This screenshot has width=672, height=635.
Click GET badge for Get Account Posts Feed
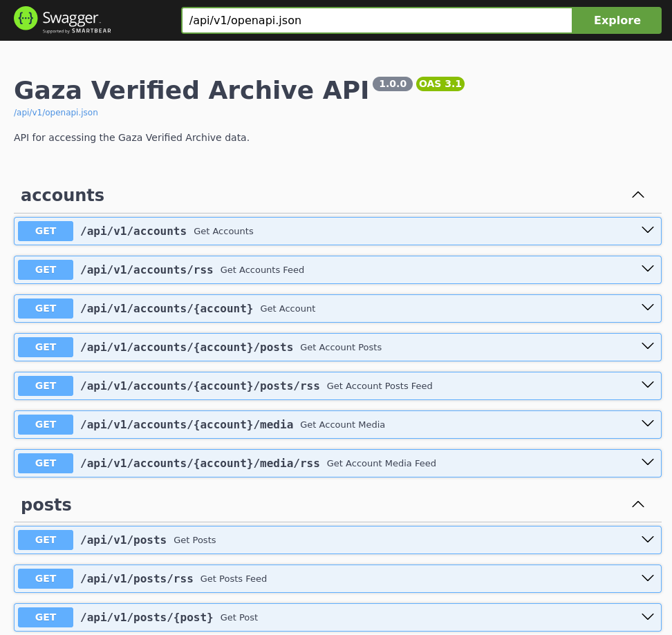point(46,386)
